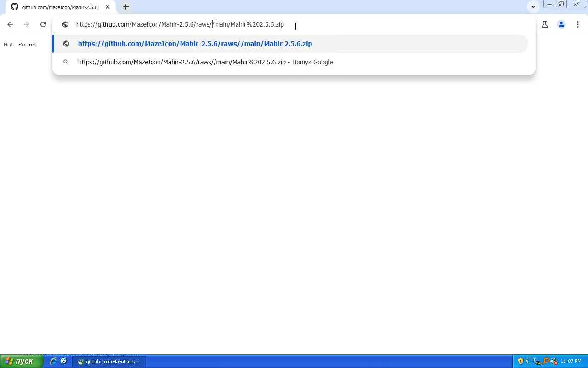Activate the github.com/MazeIcon taskbar button
588x368 pixels.
point(109,362)
